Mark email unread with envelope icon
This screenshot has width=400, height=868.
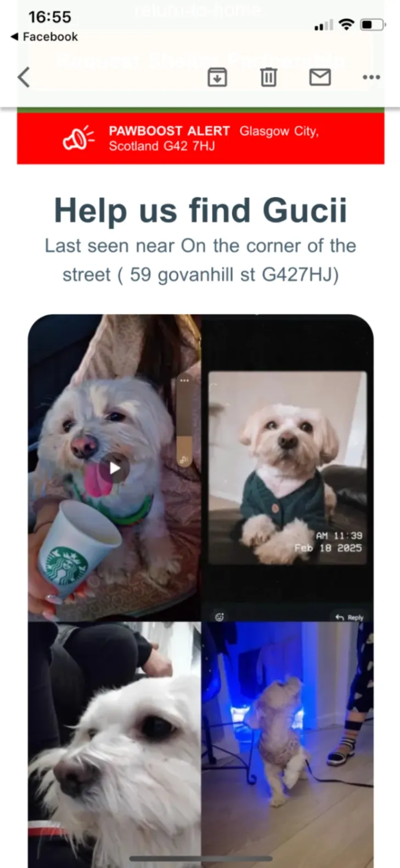click(x=320, y=77)
